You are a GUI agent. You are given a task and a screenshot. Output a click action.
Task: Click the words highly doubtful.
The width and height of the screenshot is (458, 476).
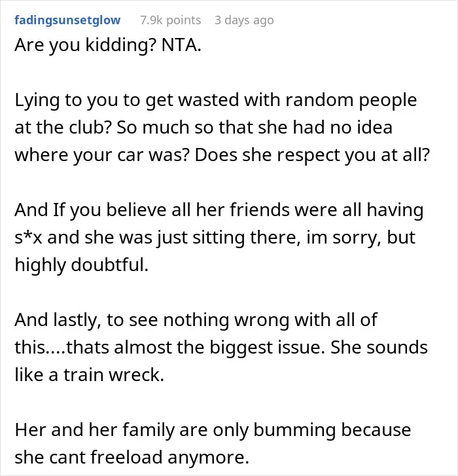coord(82,265)
